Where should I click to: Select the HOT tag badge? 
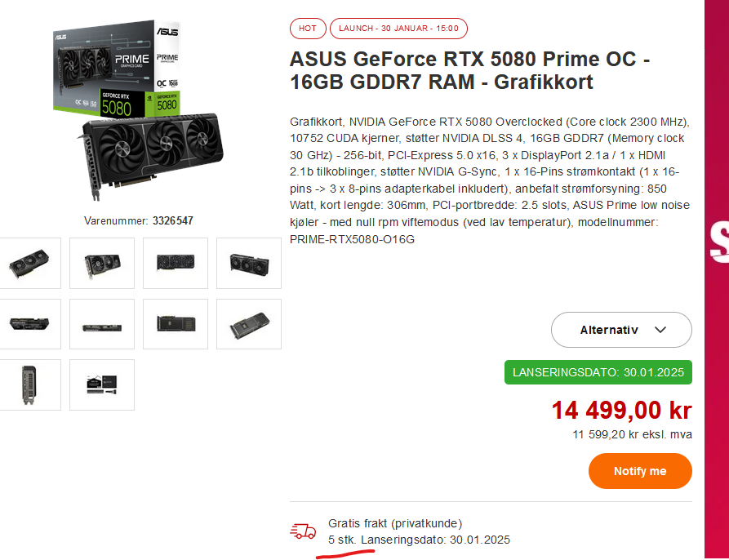coord(308,29)
